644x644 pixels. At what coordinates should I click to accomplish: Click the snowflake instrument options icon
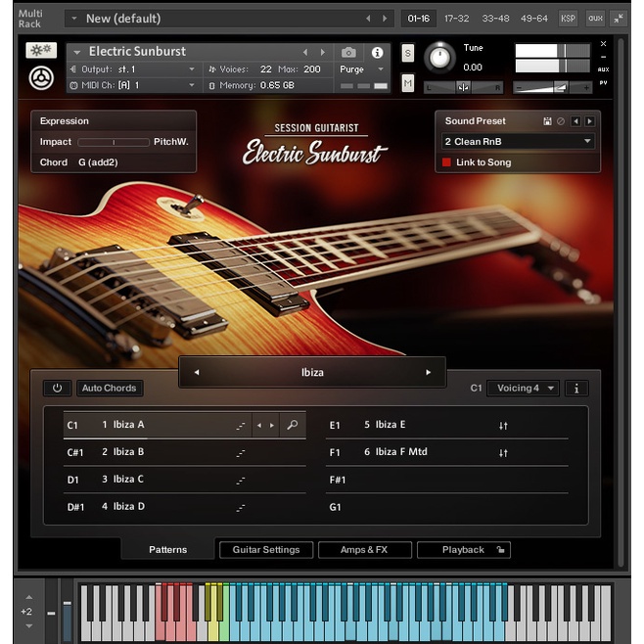click(x=41, y=51)
